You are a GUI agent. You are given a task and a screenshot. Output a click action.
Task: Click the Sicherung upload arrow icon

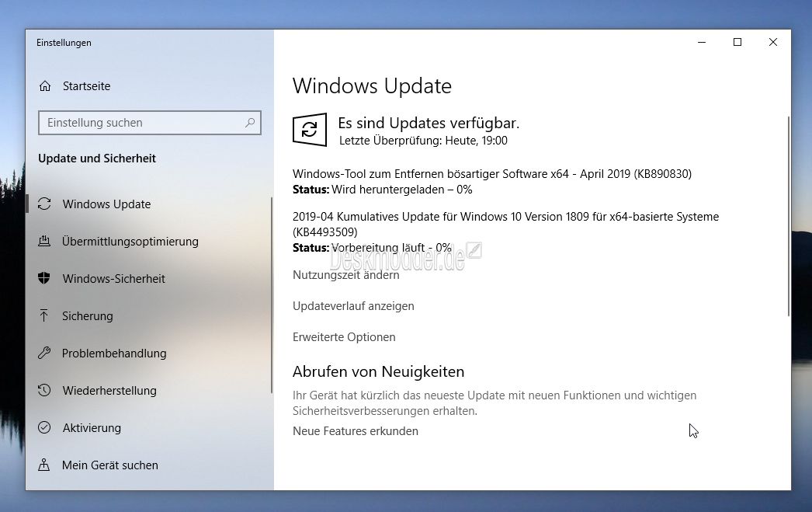click(x=44, y=315)
